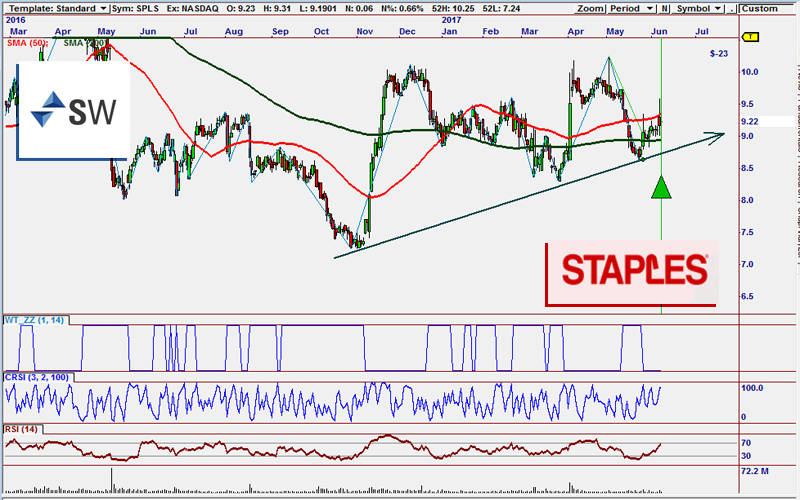Click the 2016 year label
The height and width of the screenshot is (500, 800).
point(15,20)
